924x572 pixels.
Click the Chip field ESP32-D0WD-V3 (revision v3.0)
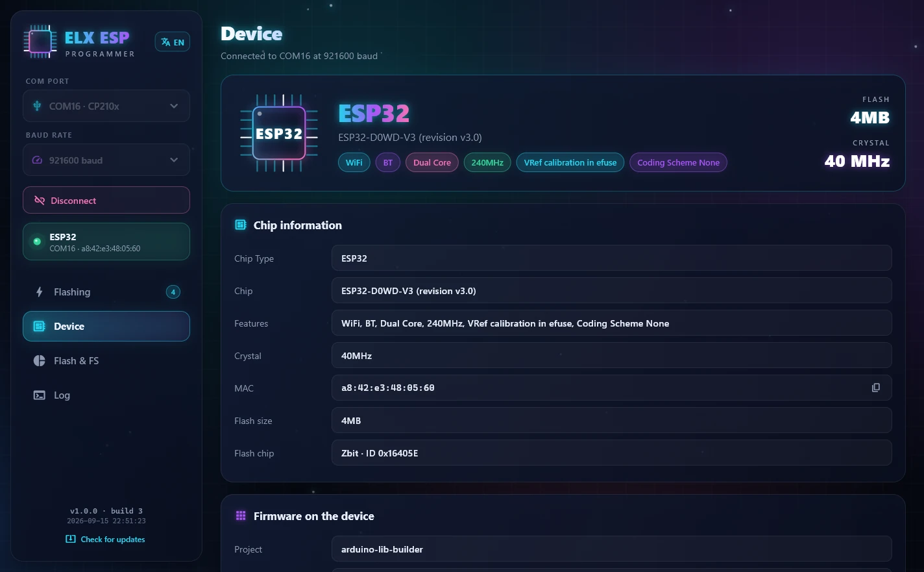(612, 290)
